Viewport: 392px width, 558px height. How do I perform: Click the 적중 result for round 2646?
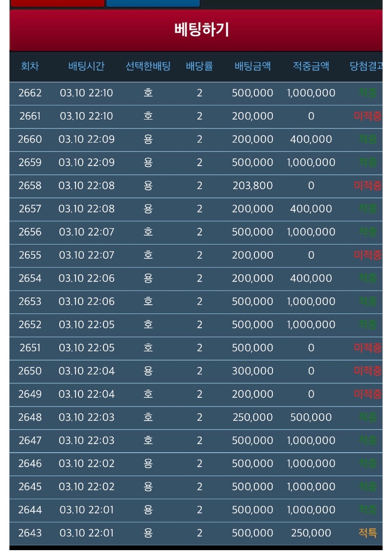[x=367, y=463]
